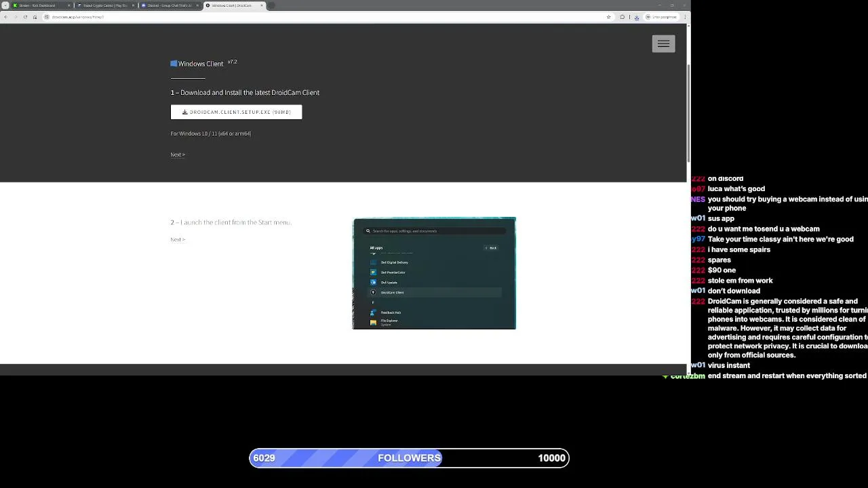Open the site hamburger navigation menu
The width and height of the screenshot is (868, 488).
(663, 43)
